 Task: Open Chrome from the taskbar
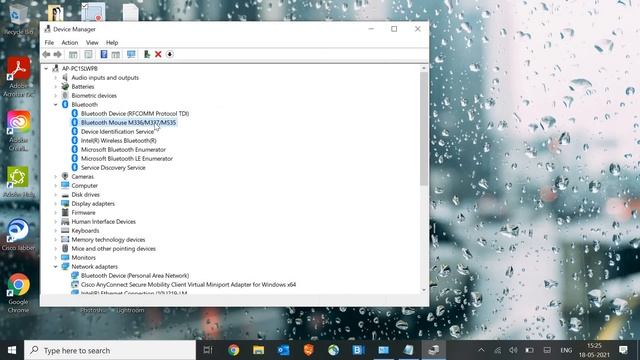click(x=233, y=350)
